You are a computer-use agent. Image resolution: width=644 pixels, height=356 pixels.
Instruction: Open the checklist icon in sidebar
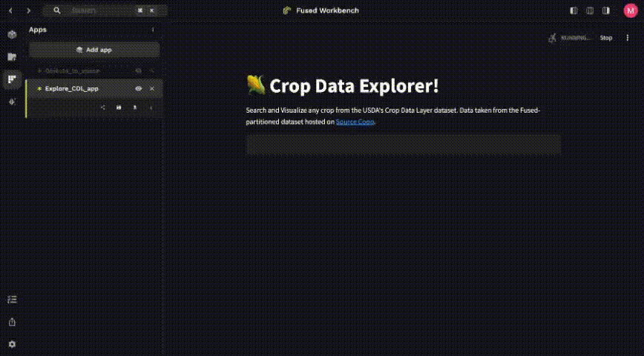pos(12,300)
